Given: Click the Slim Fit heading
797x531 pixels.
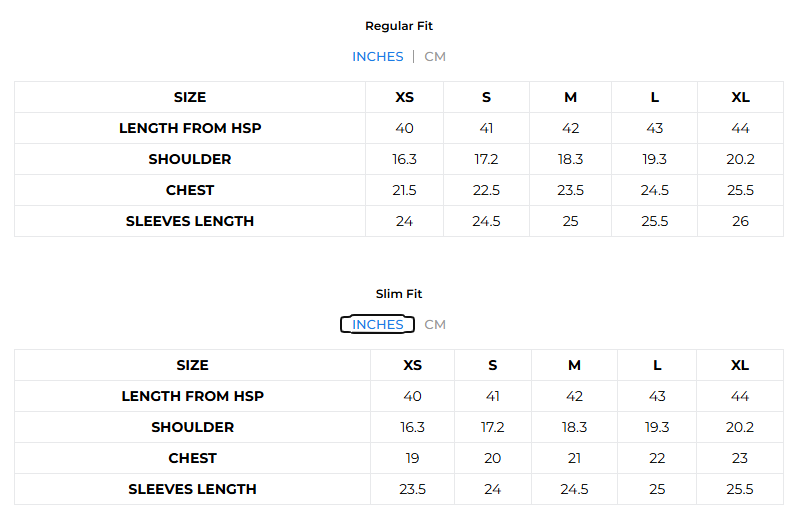Looking at the screenshot, I should tap(399, 294).
